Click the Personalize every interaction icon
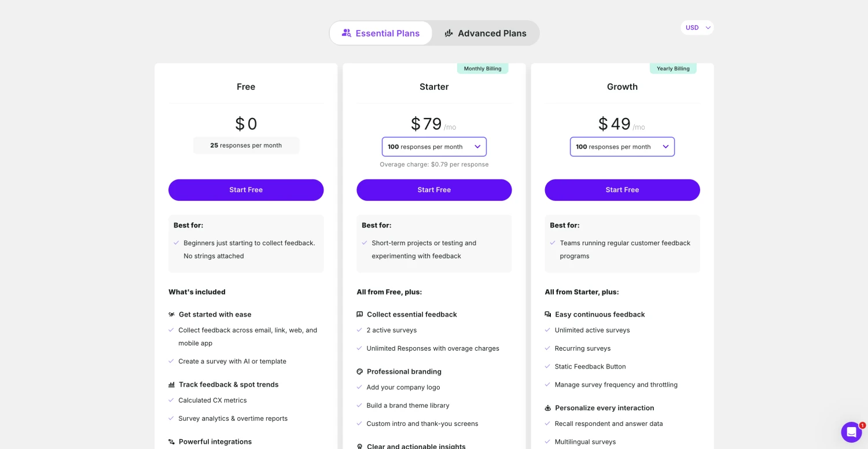868x449 pixels. [x=548, y=408]
